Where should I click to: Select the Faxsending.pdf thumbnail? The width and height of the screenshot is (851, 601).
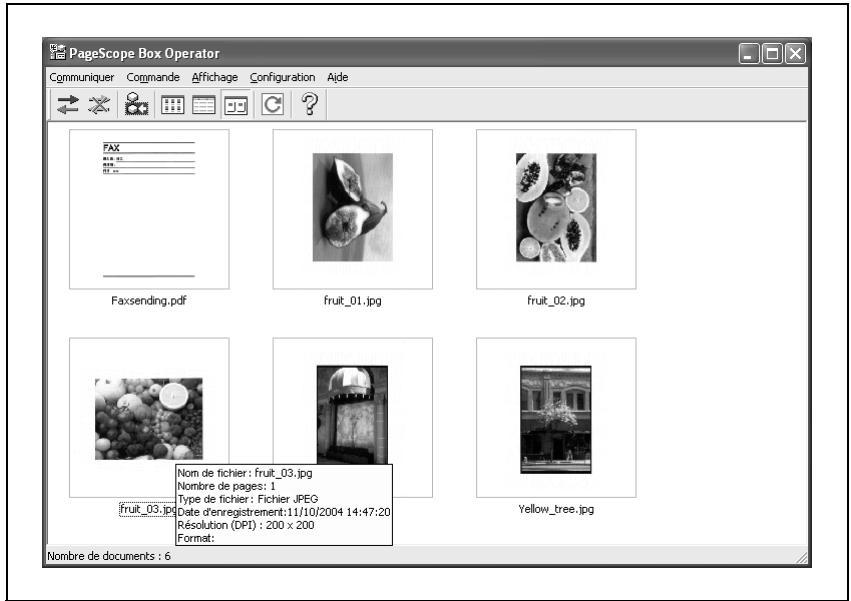pyautogui.click(x=149, y=209)
